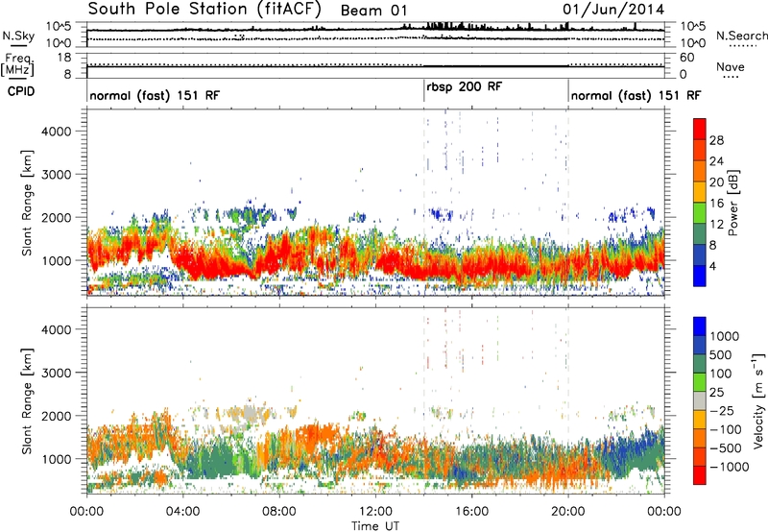Pick red top segment of Power color bar
Screen dimensions: 768x532
tap(700, 129)
